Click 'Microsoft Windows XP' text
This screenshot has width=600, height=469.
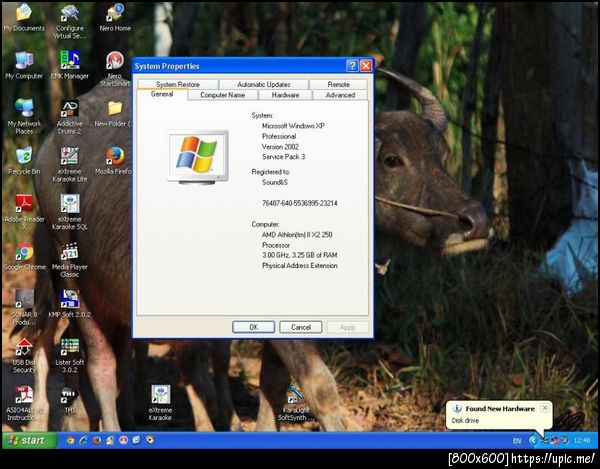(293, 125)
